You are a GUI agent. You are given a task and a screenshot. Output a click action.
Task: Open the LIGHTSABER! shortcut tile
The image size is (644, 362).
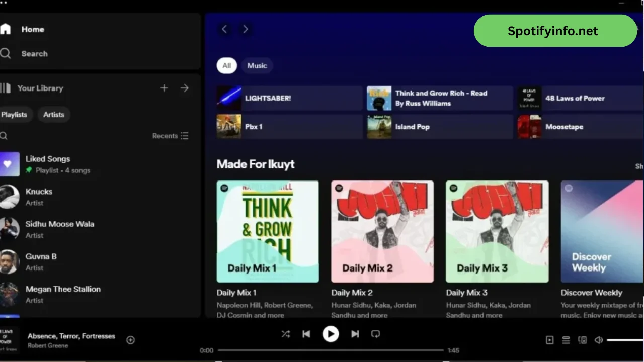290,98
